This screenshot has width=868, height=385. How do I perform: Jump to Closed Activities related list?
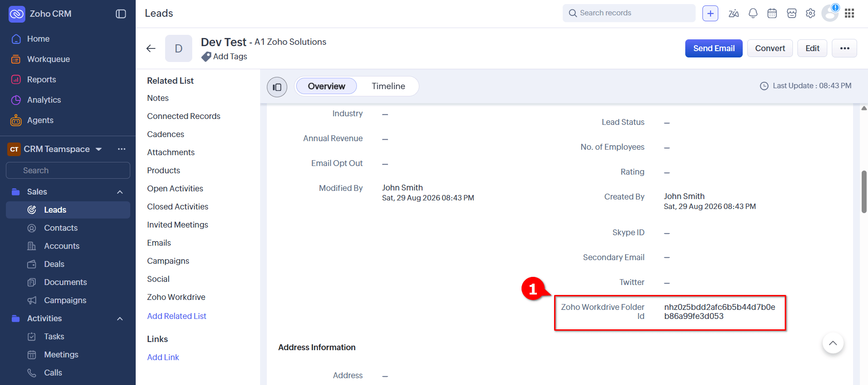tap(178, 207)
